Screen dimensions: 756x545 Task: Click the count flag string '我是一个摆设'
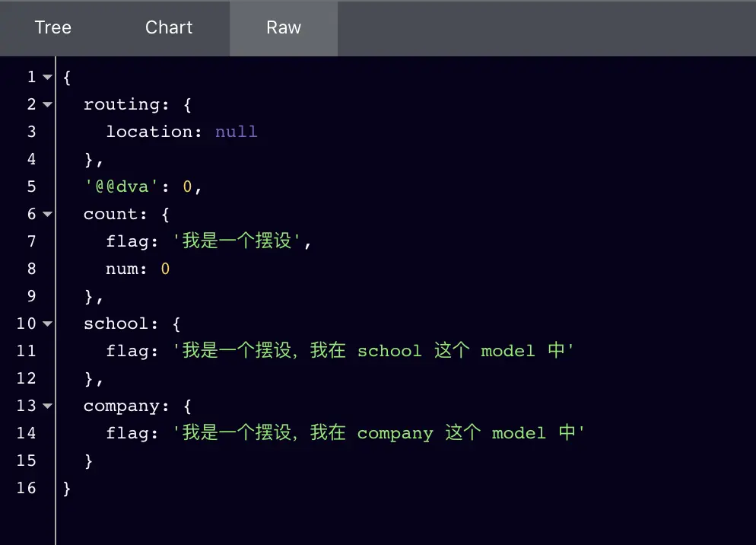point(237,241)
